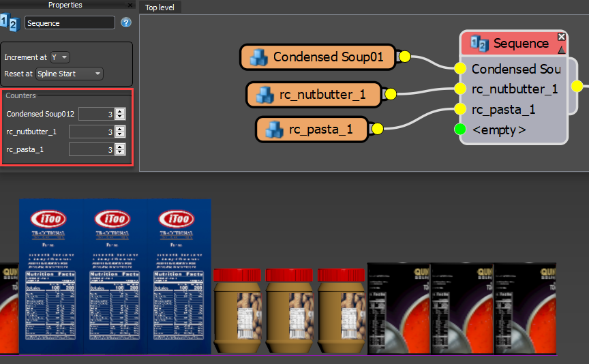Collapse the Sequence node using triangle
The height and width of the screenshot is (364, 589).
[x=562, y=50]
